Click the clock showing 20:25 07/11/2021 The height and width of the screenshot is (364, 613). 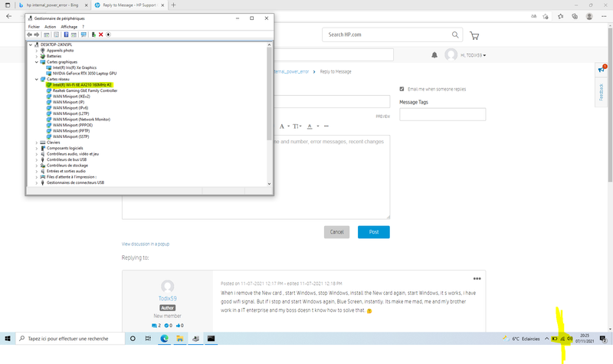tap(585, 339)
